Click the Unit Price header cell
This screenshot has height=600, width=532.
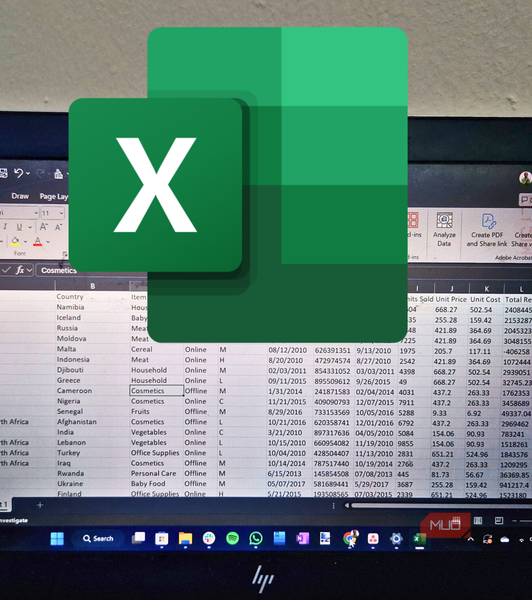coord(451,299)
